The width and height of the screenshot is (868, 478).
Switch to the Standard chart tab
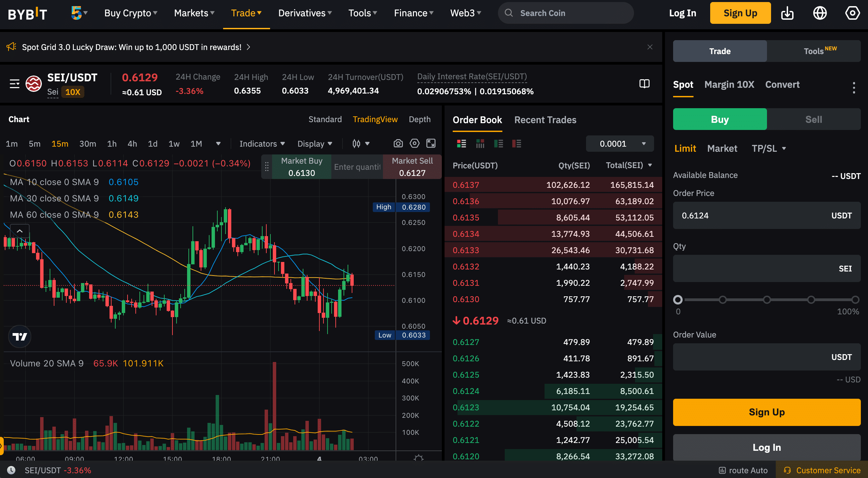coord(325,119)
